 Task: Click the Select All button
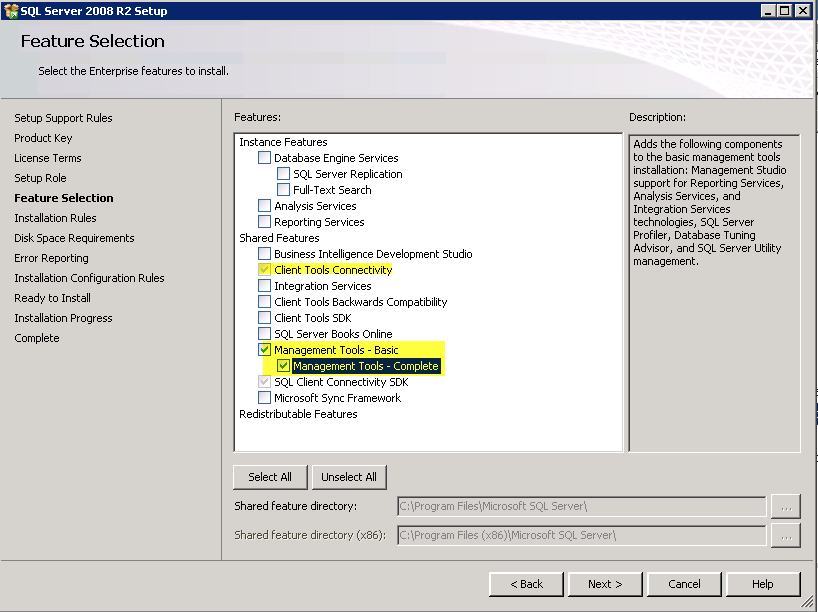(270, 477)
